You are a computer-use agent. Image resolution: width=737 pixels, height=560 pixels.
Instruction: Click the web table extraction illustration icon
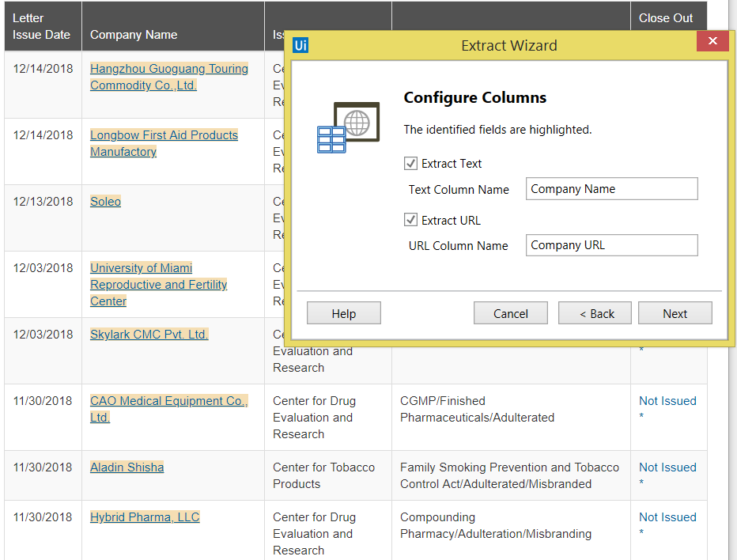point(348,127)
